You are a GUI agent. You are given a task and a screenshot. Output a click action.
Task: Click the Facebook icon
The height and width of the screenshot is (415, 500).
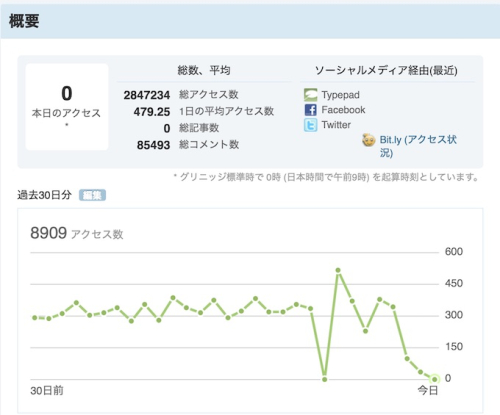(x=310, y=110)
